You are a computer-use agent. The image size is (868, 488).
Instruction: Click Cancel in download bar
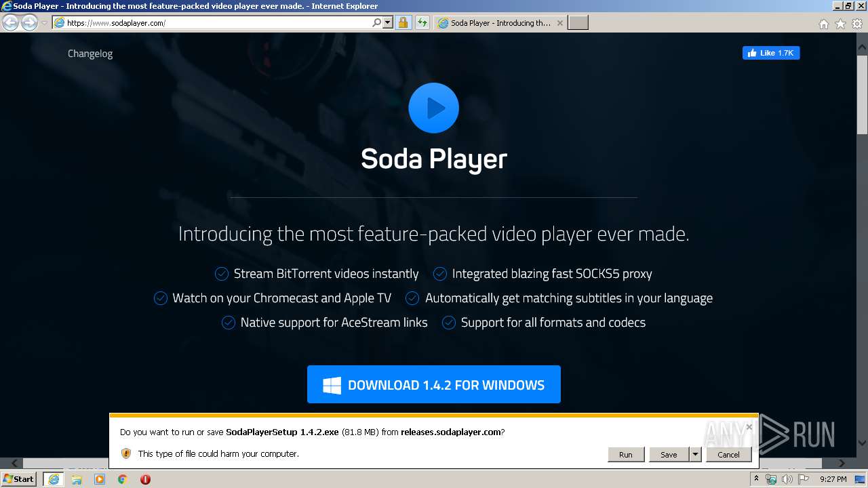729,454
